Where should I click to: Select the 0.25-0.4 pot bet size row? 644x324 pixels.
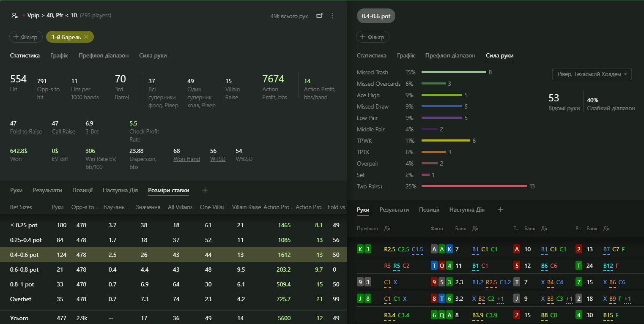[x=173, y=240]
